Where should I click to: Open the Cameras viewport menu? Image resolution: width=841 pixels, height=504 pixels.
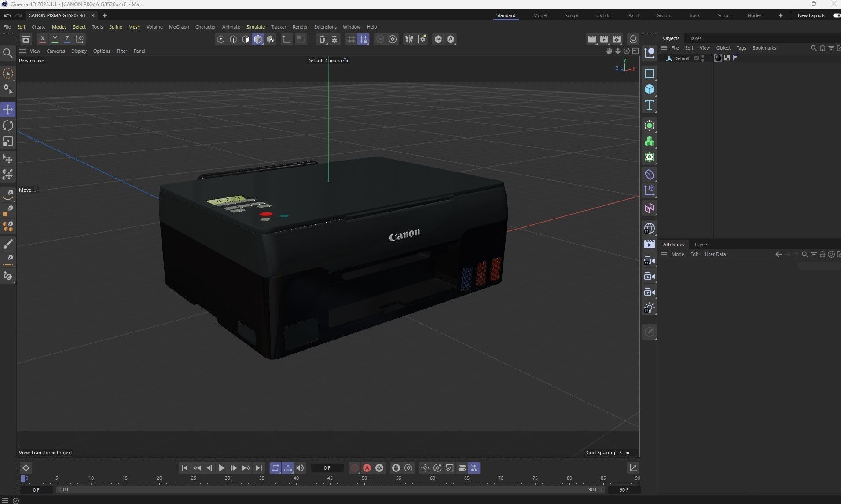tap(56, 51)
